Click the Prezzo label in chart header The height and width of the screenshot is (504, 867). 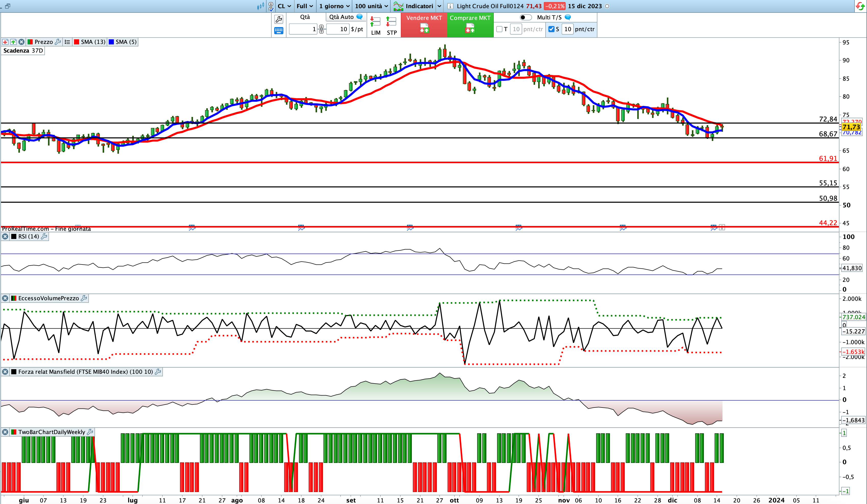44,42
